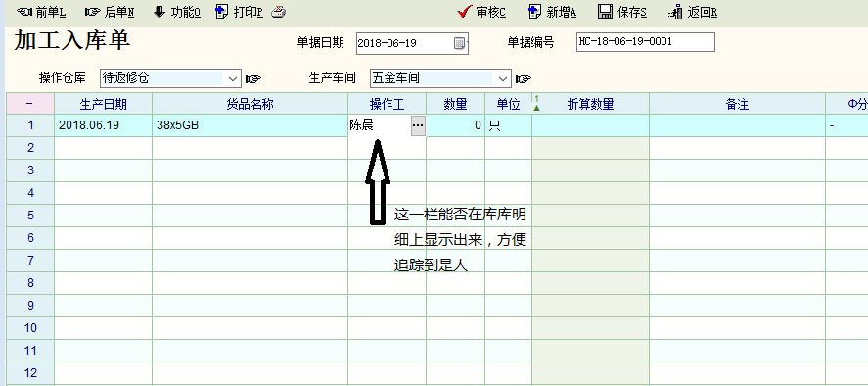Click the 单位 column header
This screenshot has height=386, width=868.
tap(508, 104)
